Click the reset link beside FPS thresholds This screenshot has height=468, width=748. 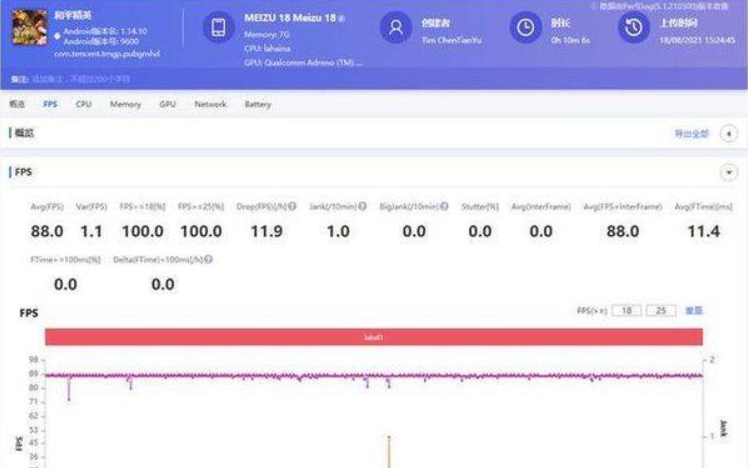point(694,311)
